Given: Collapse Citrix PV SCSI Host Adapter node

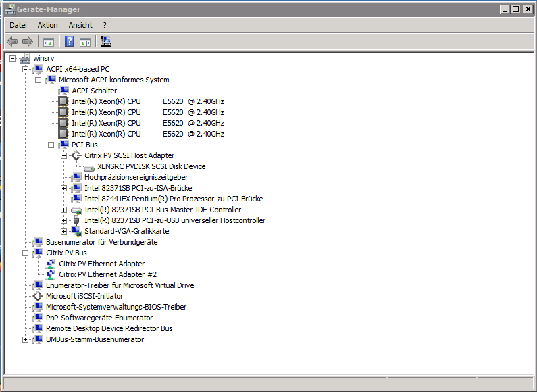Looking at the screenshot, I should click(x=63, y=156).
